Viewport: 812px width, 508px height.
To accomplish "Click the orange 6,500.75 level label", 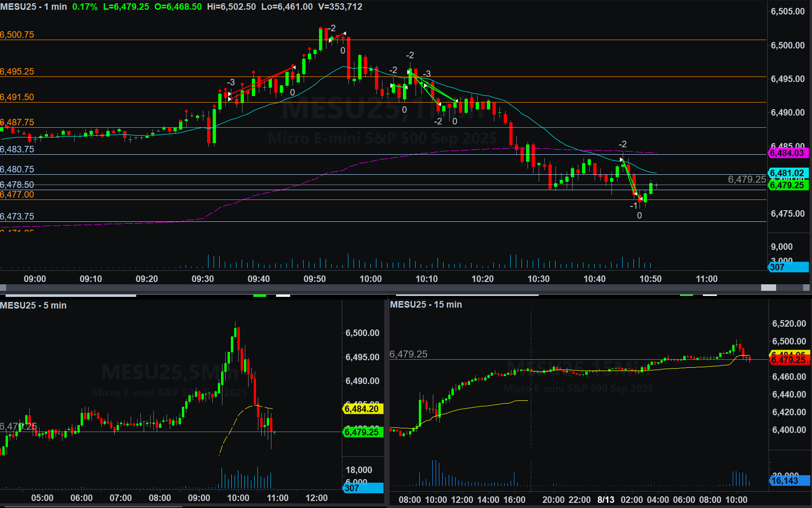I will [x=17, y=35].
